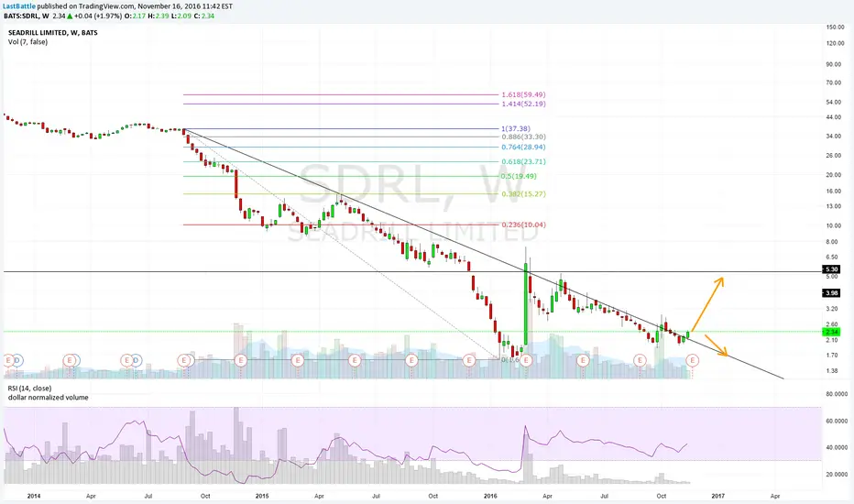The width and height of the screenshot is (854, 504).
Task: Click the 'C:2.34' close value in header
Action: tap(204, 16)
